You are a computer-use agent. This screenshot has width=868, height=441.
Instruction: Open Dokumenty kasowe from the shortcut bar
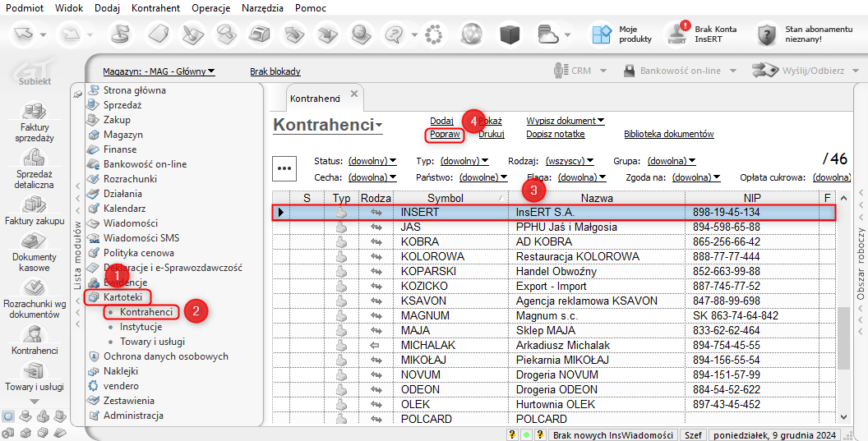(35, 241)
